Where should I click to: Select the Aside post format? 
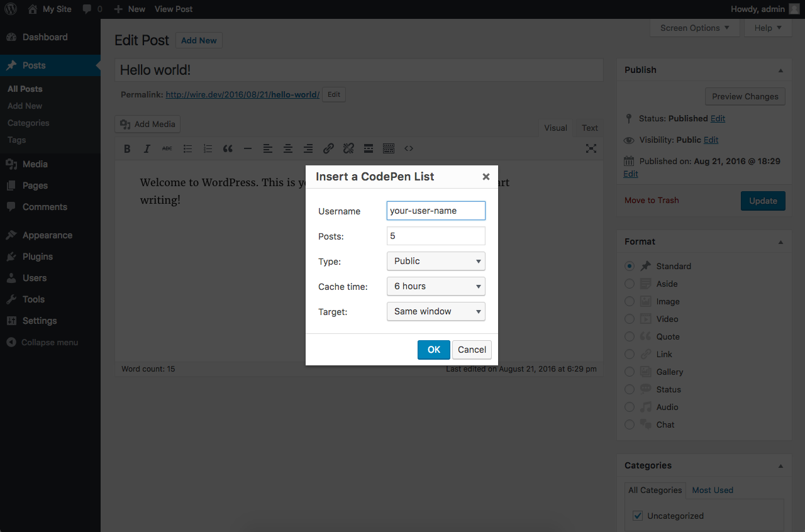(630, 284)
